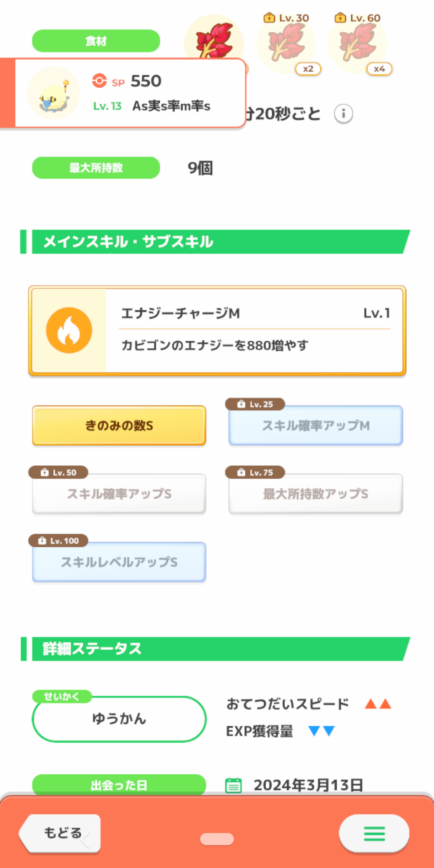The width and height of the screenshot is (434, 868).
Task: Tap the Lv. 60 locked ingredient icon
Action: point(357,44)
